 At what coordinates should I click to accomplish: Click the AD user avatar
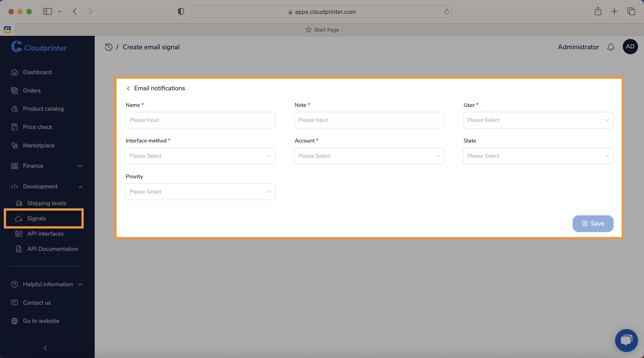pos(630,47)
